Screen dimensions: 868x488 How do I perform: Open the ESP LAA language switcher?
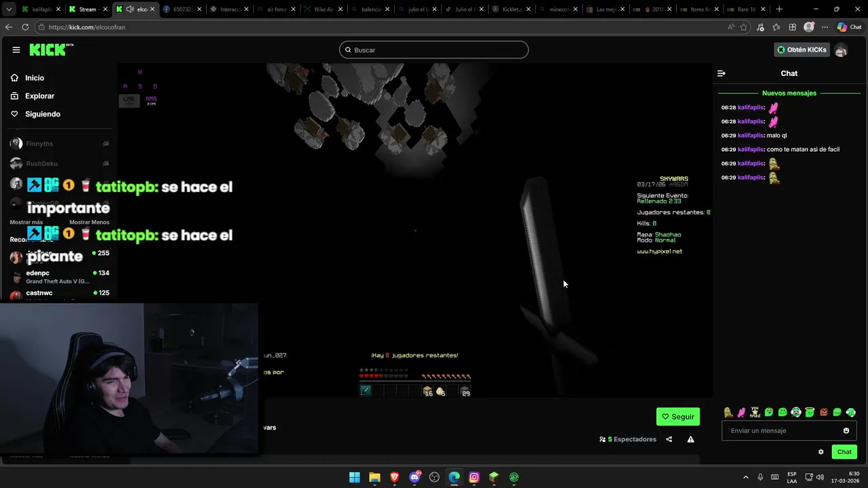point(792,477)
